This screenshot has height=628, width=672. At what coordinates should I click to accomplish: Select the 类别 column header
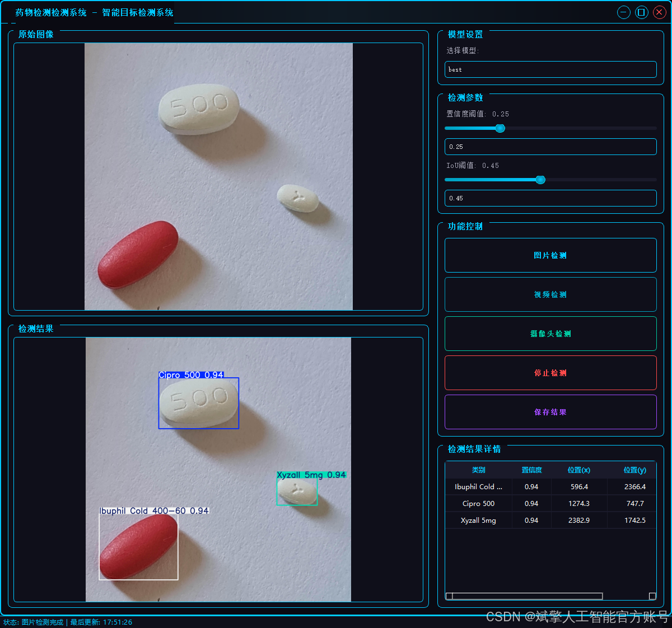pos(479,470)
